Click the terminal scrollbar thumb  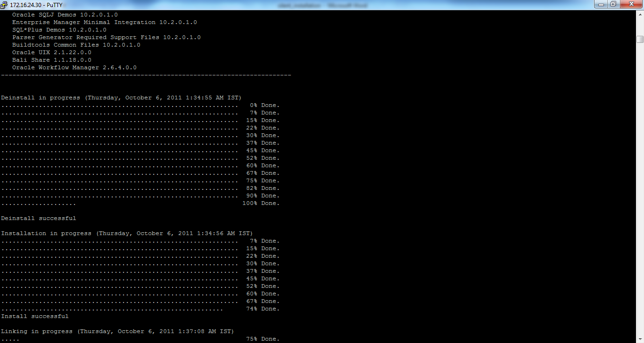pyautogui.click(x=640, y=39)
